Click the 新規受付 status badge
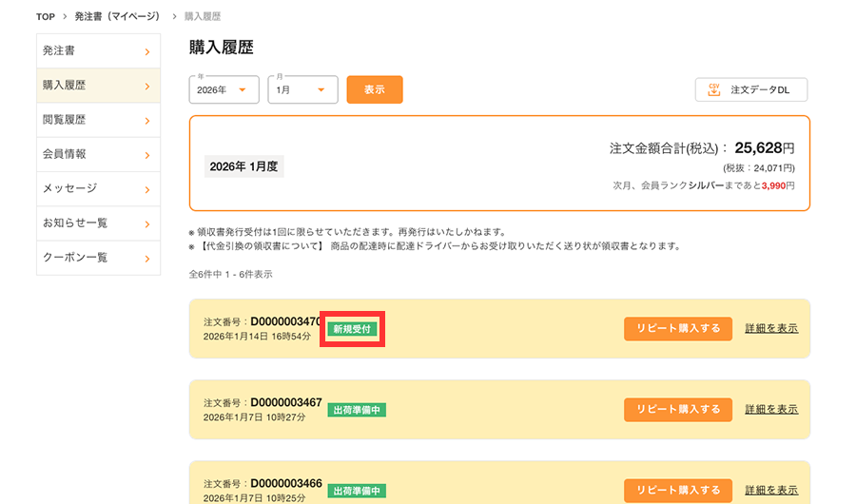 [352, 329]
